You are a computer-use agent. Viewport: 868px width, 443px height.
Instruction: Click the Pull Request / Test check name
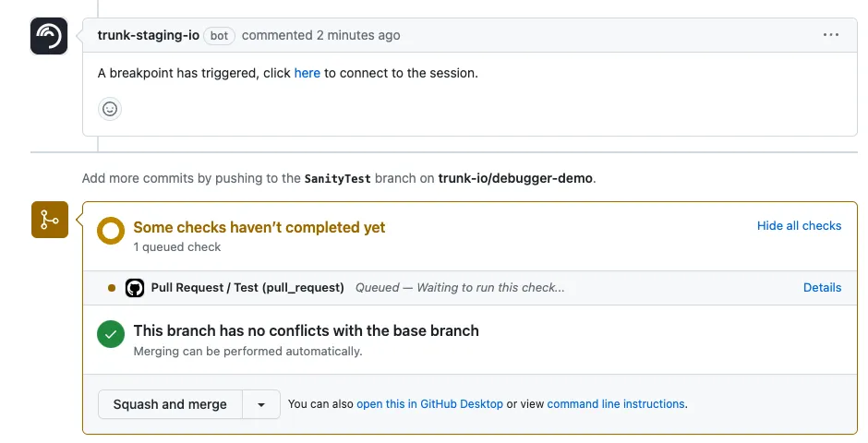[x=247, y=288]
